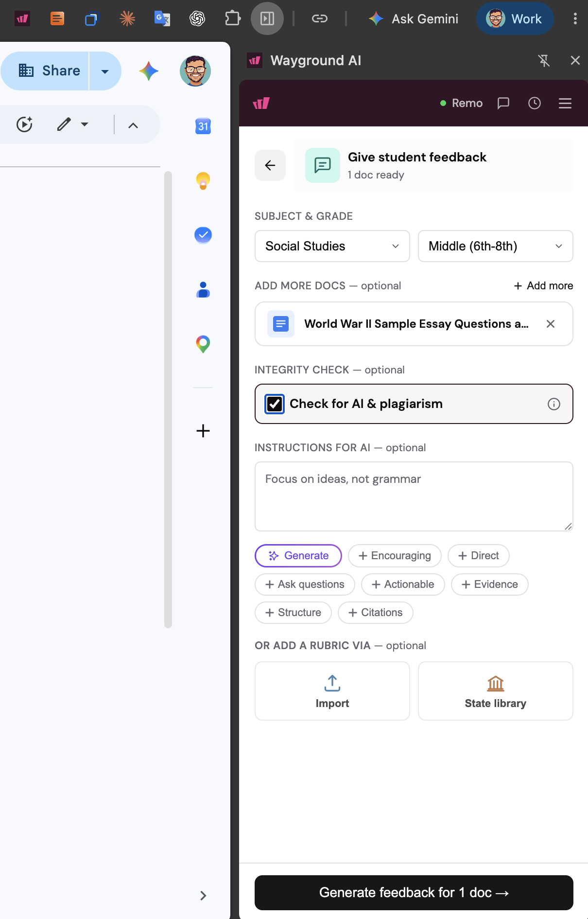Screen dimensions: 588x919
Task: Add the Encouraging tone chip
Action: 395,556
